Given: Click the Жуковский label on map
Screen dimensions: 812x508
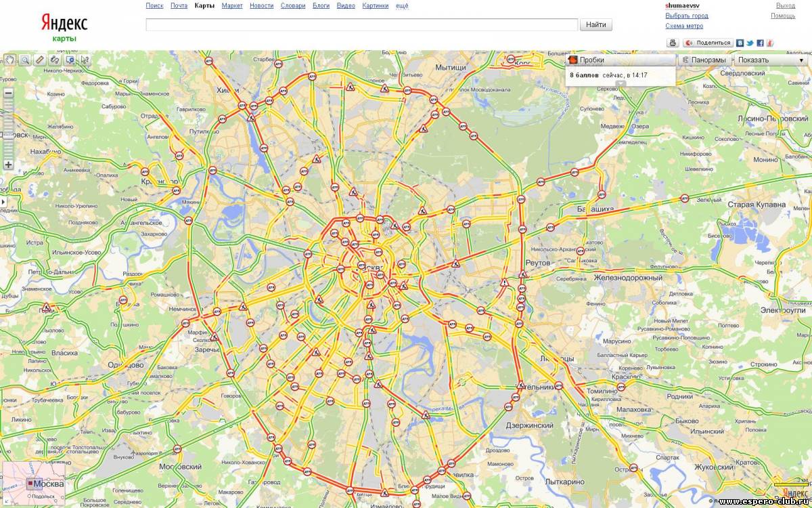Looking at the screenshot, I should (x=714, y=467).
